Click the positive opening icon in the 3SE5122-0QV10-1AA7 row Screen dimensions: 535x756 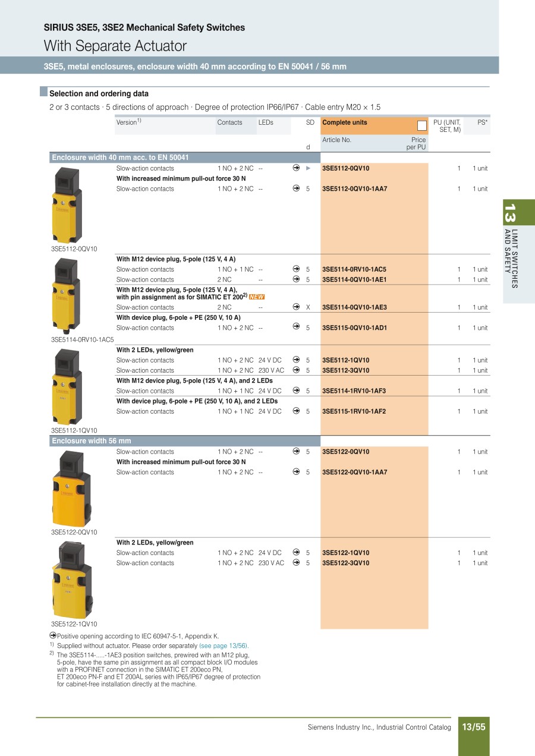tap(296, 472)
